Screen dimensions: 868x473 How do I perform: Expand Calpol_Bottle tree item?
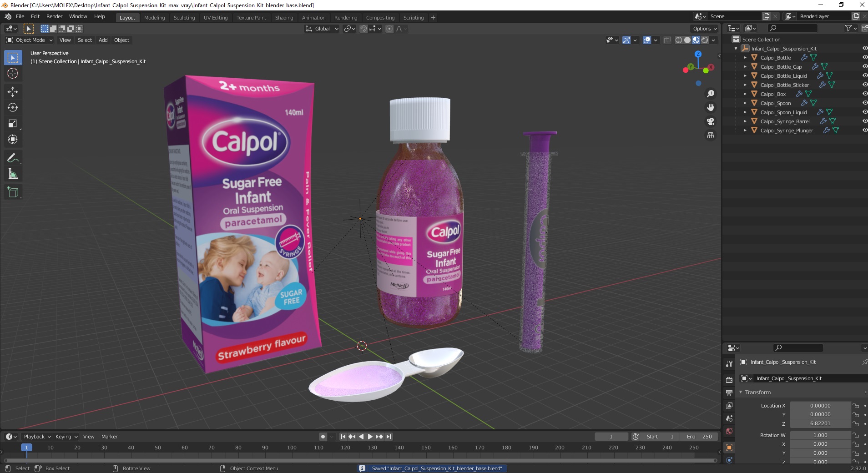[745, 58]
